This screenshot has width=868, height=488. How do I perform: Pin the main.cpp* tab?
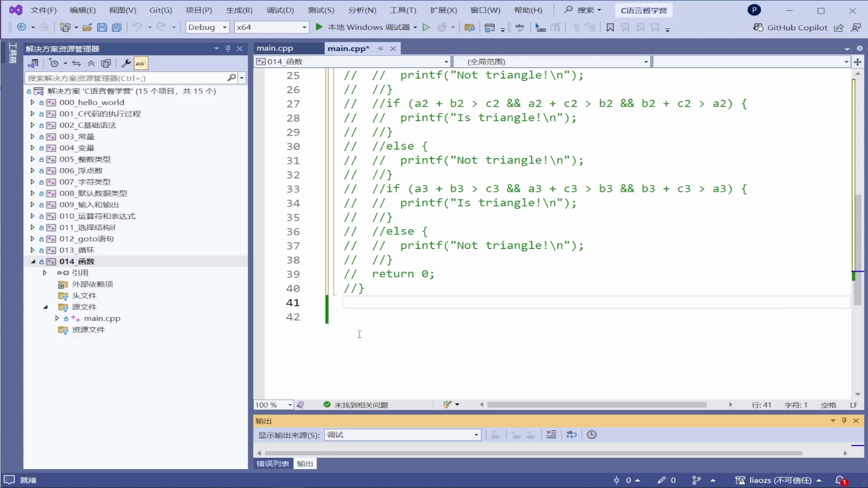pyautogui.click(x=381, y=49)
